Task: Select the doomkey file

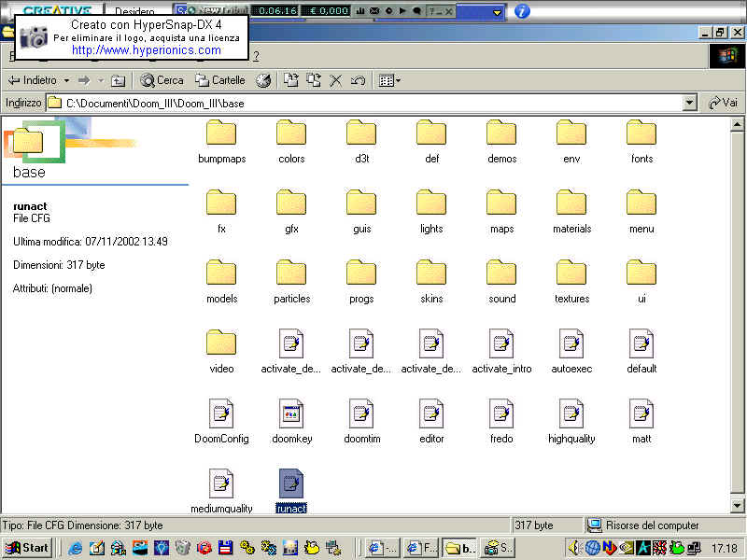Action: [291, 422]
